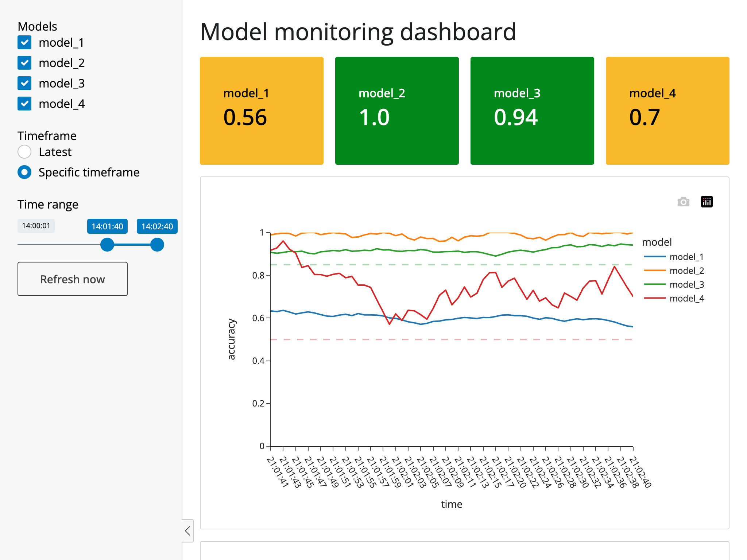Click the Plotly logo icon in chart toolbar
This screenshot has height=560, width=747.
click(707, 202)
